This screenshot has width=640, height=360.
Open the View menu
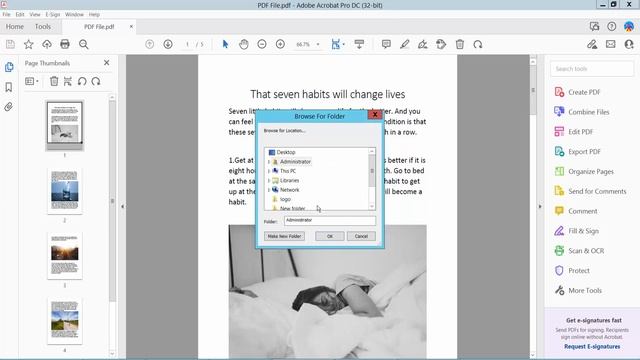coord(35,14)
